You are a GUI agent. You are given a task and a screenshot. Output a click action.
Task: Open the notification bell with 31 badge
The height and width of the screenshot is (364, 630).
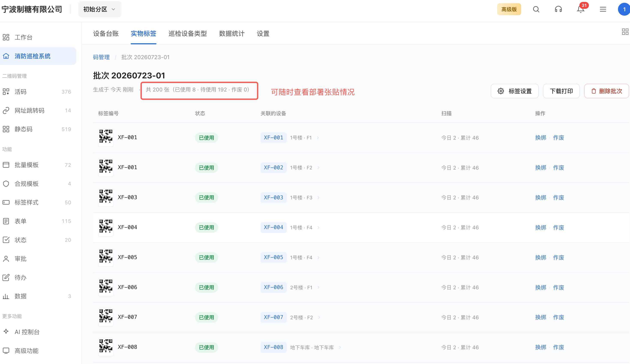pos(581,9)
